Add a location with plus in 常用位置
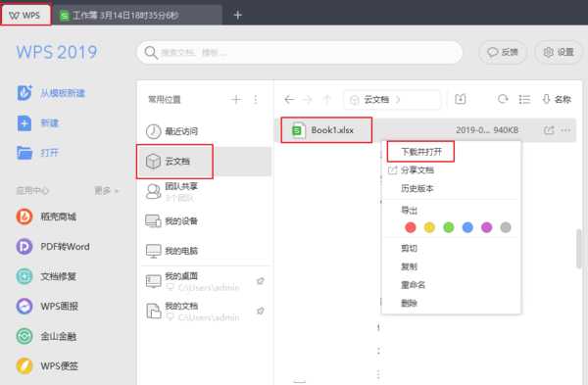The height and width of the screenshot is (385, 588). pyautogui.click(x=236, y=100)
